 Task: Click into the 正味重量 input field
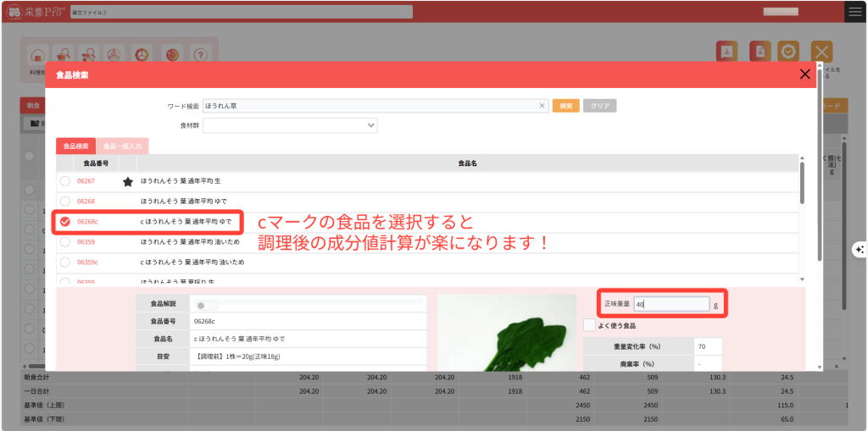[670, 304]
